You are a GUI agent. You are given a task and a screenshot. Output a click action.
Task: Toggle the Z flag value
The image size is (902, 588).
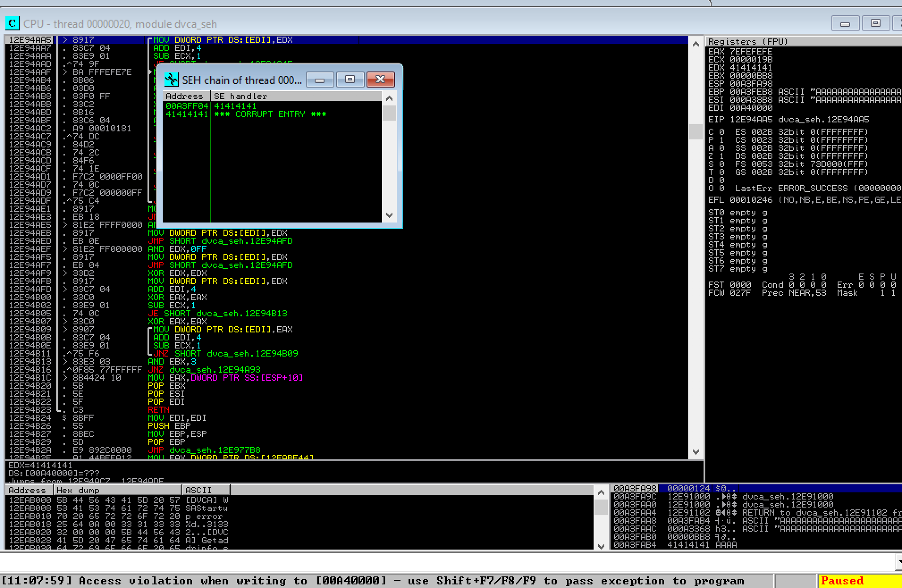[x=722, y=156]
